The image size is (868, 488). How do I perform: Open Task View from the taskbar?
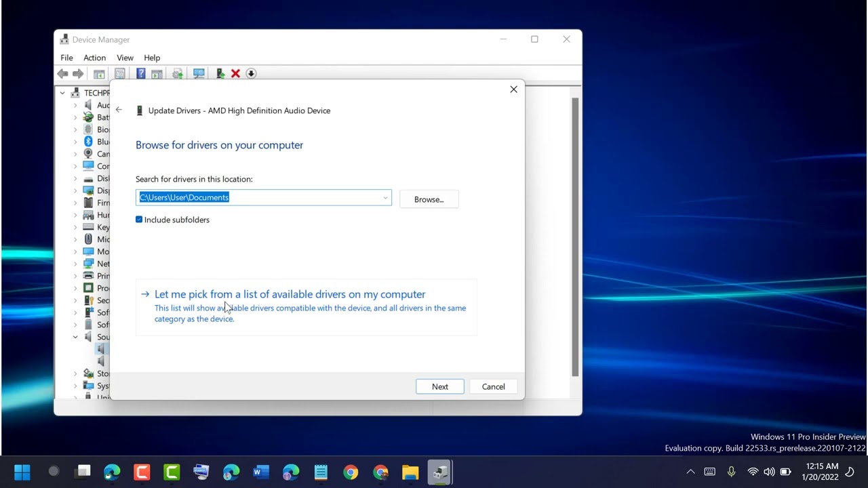click(x=83, y=472)
